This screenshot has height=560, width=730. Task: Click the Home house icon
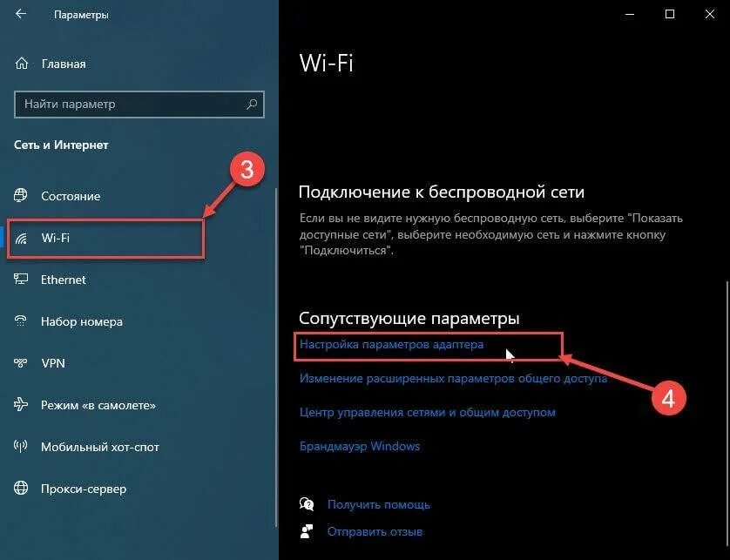[22, 64]
